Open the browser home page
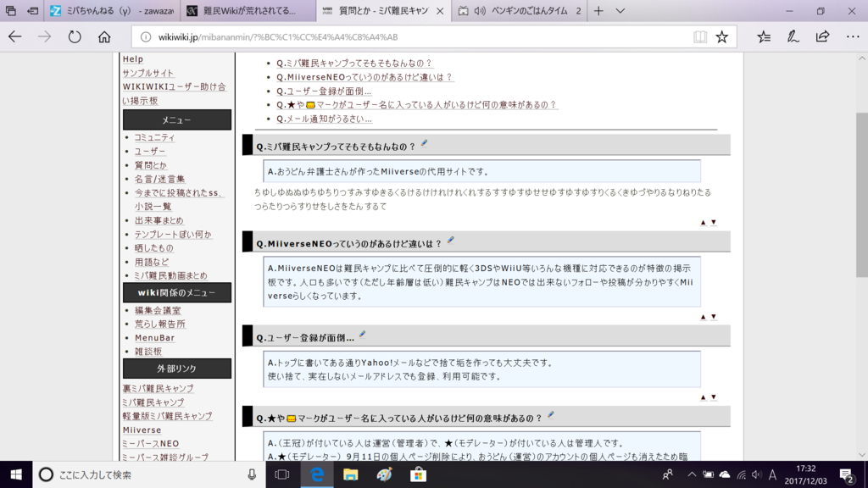This screenshot has width=868, height=488. pos(104,37)
